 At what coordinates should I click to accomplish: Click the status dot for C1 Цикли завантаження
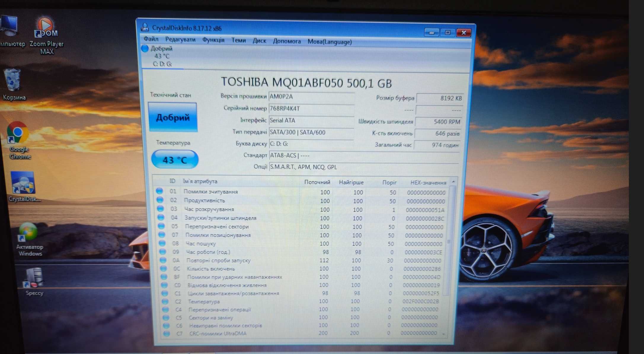point(165,293)
